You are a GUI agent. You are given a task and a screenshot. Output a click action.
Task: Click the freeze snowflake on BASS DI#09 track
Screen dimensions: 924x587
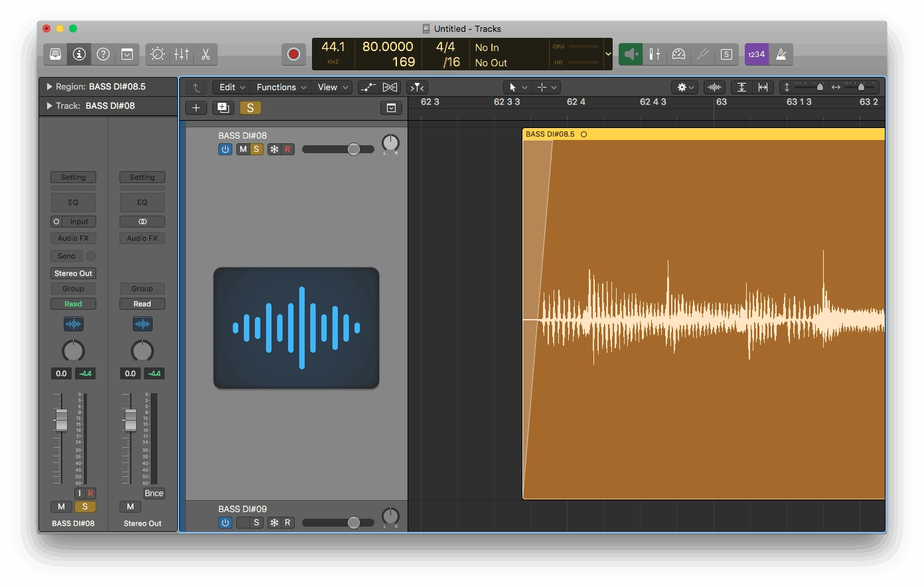[274, 523]
